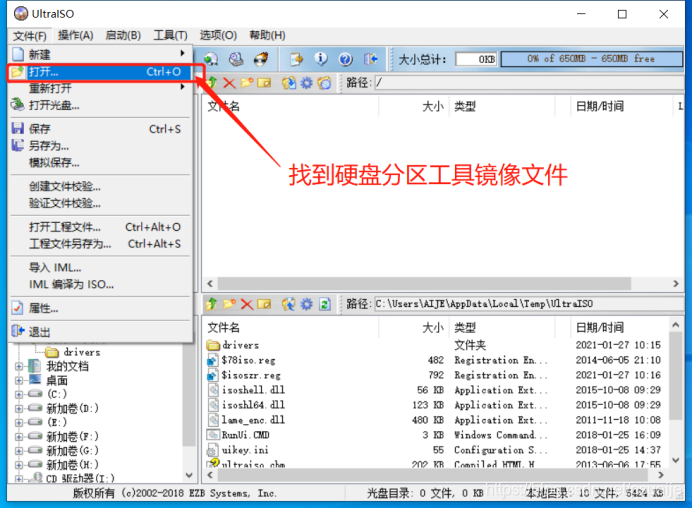Choose 打开工程文件... menu entry

coord(100,227)
